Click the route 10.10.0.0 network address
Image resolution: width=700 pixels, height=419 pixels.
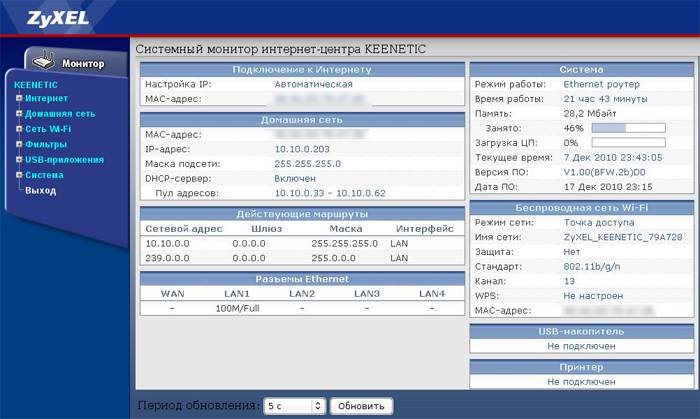[167, 244]
